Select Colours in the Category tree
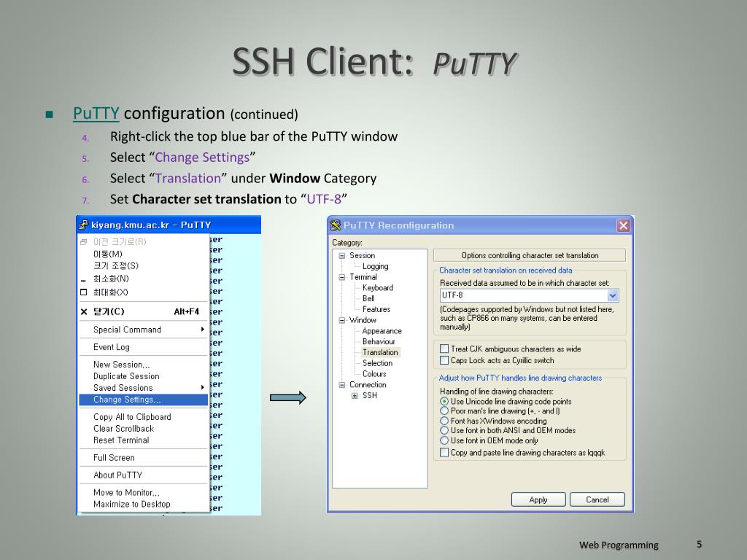 tap(374, 374)
